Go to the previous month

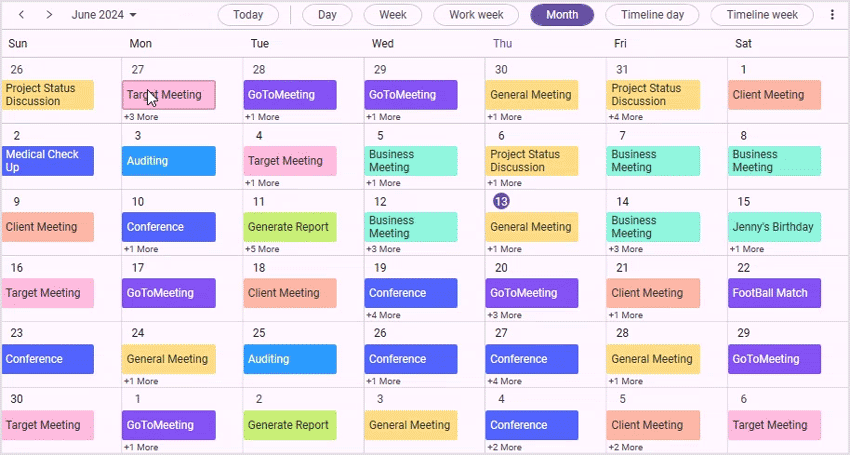pos(21,15)
